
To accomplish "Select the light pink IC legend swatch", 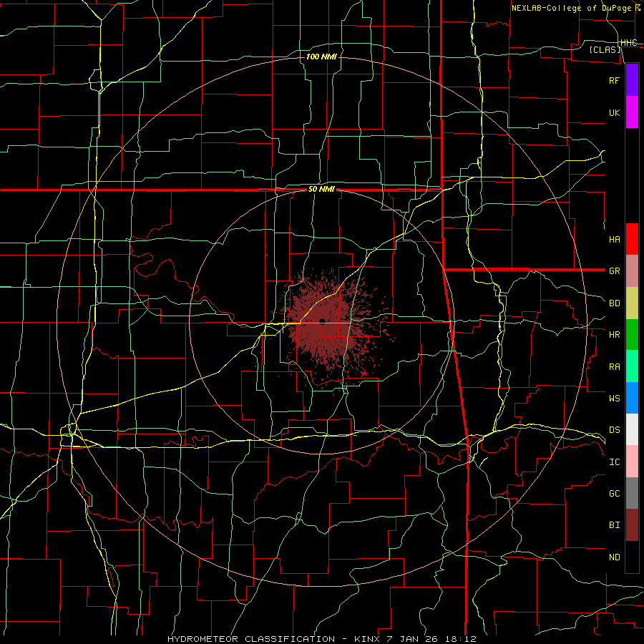I will tap(632, 462).
